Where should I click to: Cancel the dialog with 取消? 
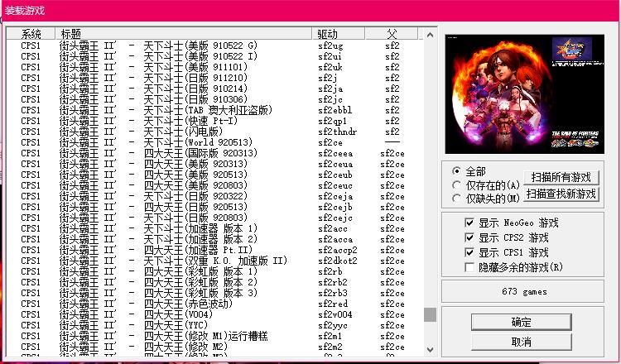[x=521, y=341]
